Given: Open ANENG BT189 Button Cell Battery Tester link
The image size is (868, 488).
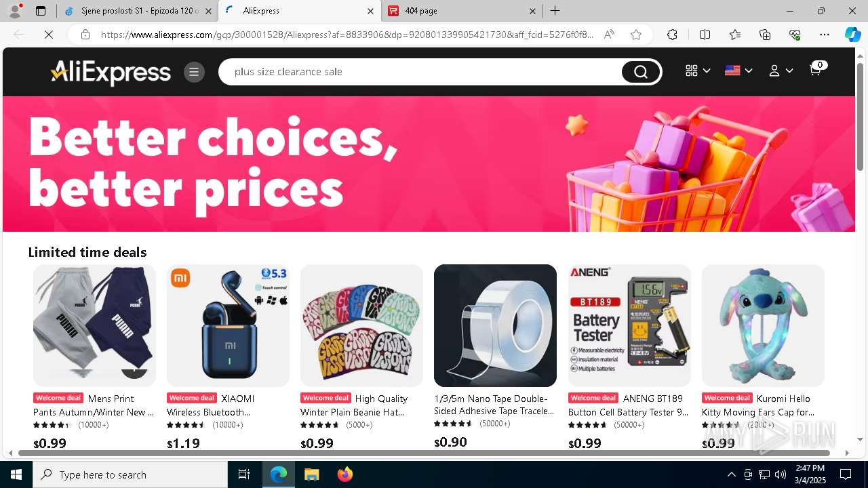Looking at the screenshot, I should (x=629, y=405).
